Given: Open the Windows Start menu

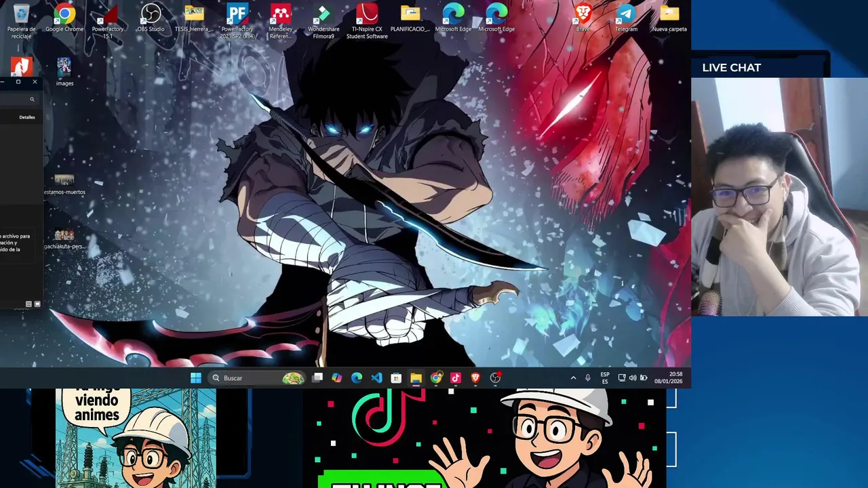Looking at the screenshot, I should [196, 378].
